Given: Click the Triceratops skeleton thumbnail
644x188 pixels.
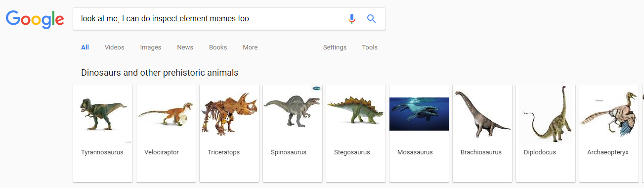Looking at the screenshot, I should 229,114.
